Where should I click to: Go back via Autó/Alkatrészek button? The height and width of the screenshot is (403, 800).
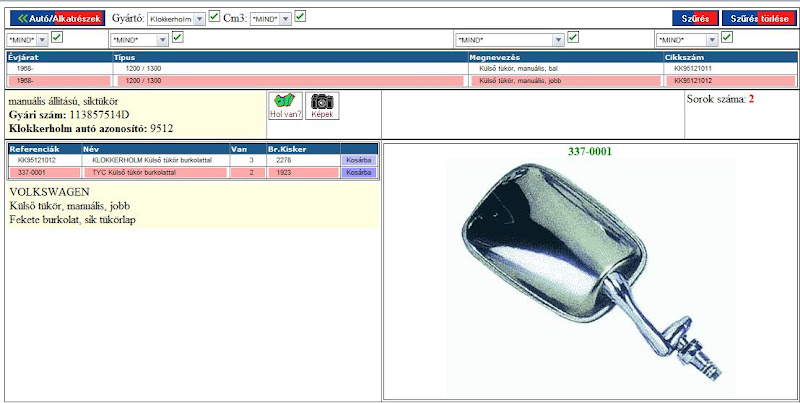57,18
